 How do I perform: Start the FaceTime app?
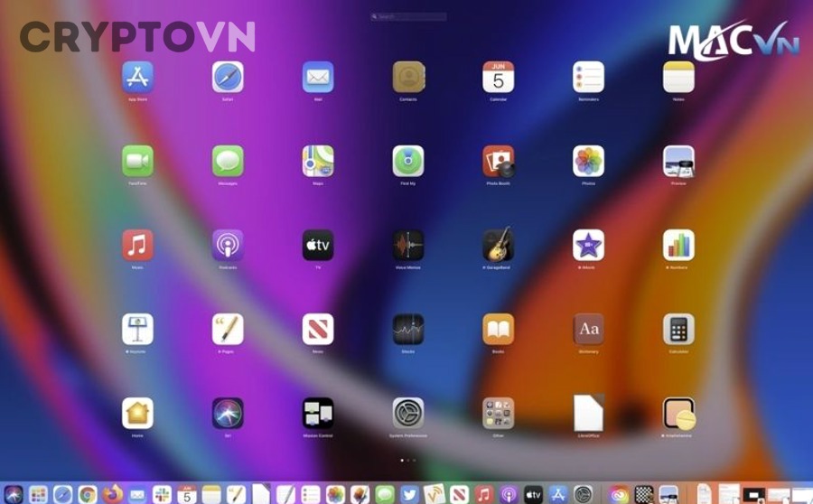(137, 161)
